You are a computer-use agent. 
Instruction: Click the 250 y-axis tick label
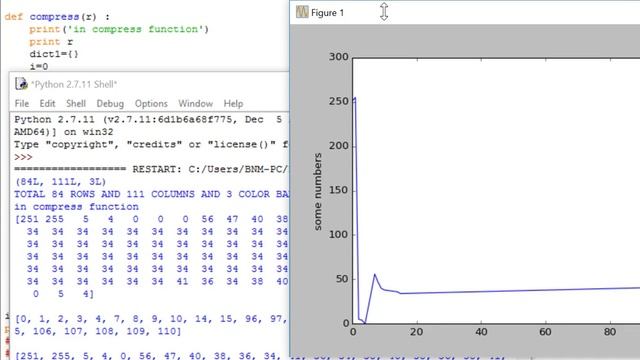tap(339, 101)
